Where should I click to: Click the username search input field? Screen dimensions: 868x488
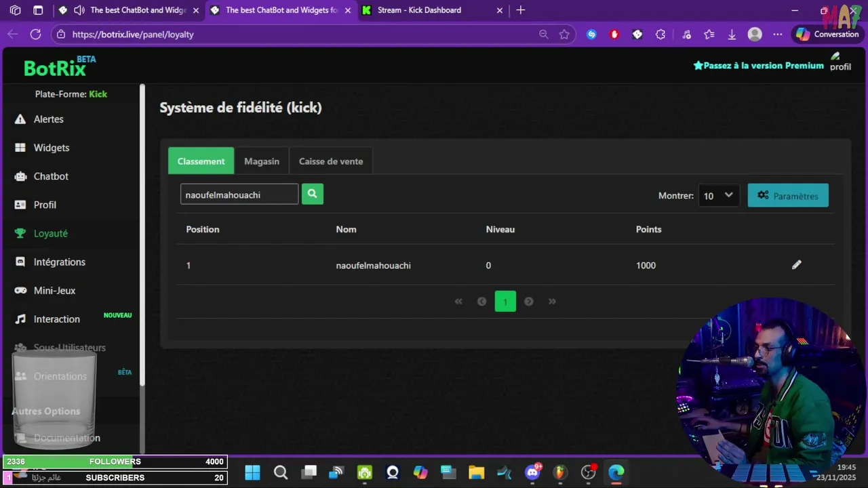pyautogui.click(x=239, y=195)
